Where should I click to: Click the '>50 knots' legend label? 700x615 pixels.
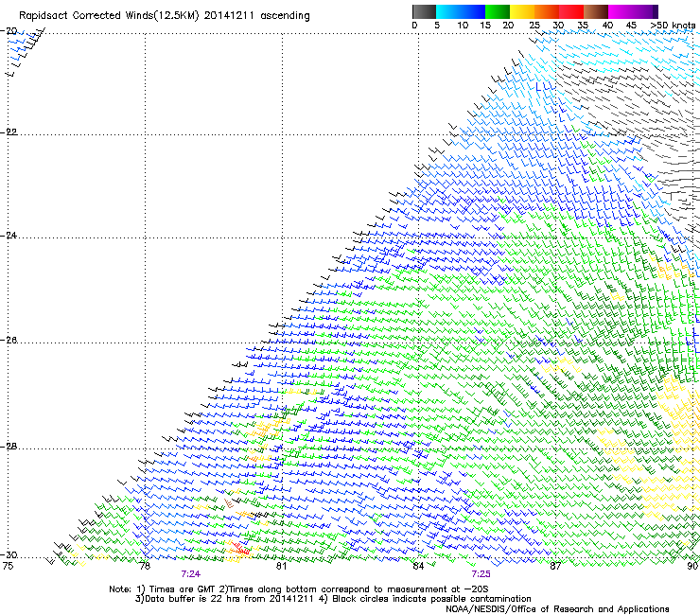pyautogui.click(x=674, y=26)
